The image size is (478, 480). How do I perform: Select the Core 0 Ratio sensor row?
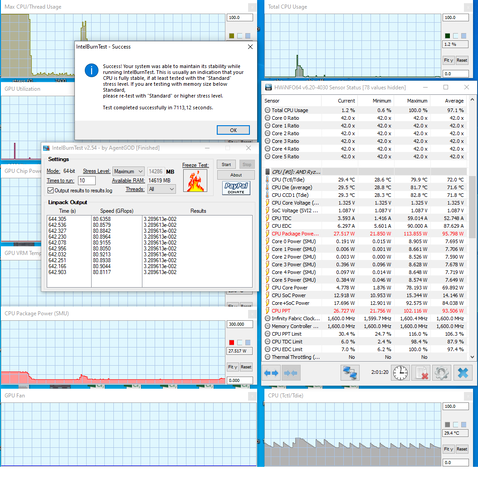(x=365, y=118)
